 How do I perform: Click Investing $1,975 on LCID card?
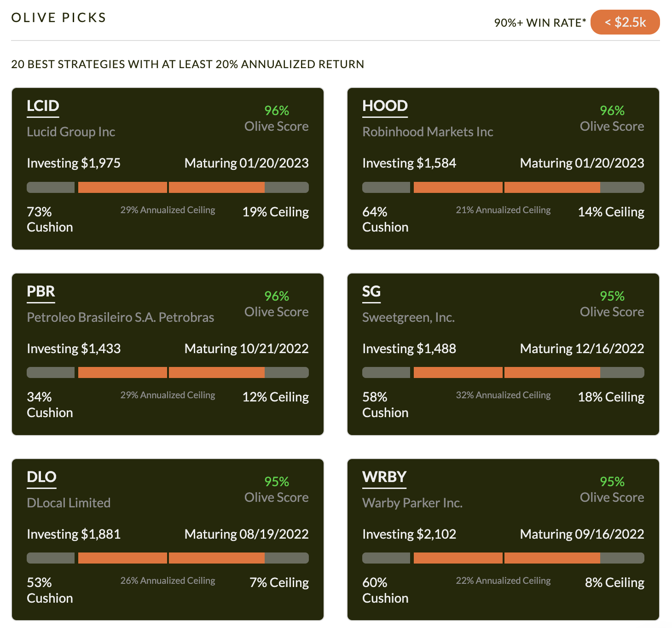click(74, 163)
